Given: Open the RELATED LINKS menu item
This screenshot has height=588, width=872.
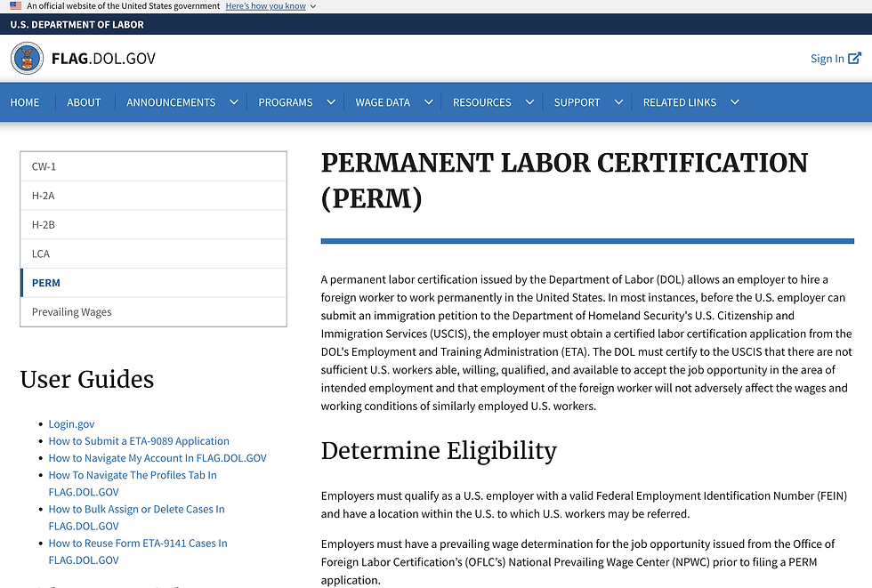Looking at the screenshot, I should [x=680, y=102].
